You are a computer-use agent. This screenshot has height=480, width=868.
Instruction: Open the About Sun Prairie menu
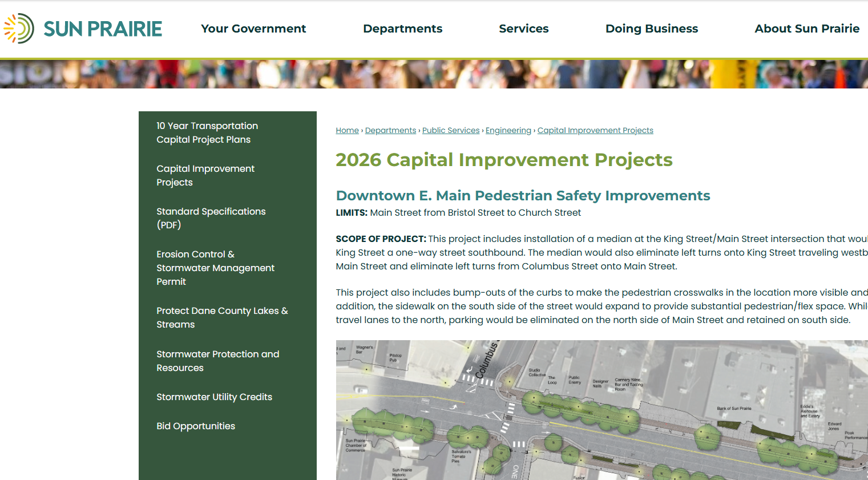[807, 29]
